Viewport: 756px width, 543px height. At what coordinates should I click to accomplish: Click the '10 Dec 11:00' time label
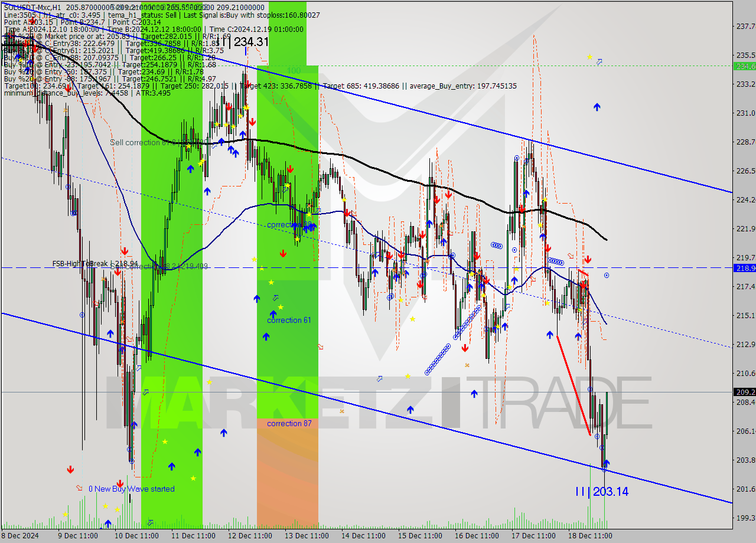(136, 536)
